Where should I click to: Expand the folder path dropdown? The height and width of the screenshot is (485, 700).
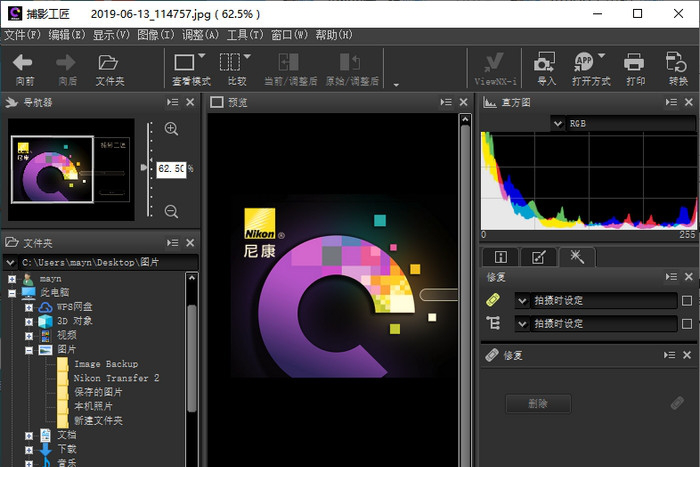(12, 262)
